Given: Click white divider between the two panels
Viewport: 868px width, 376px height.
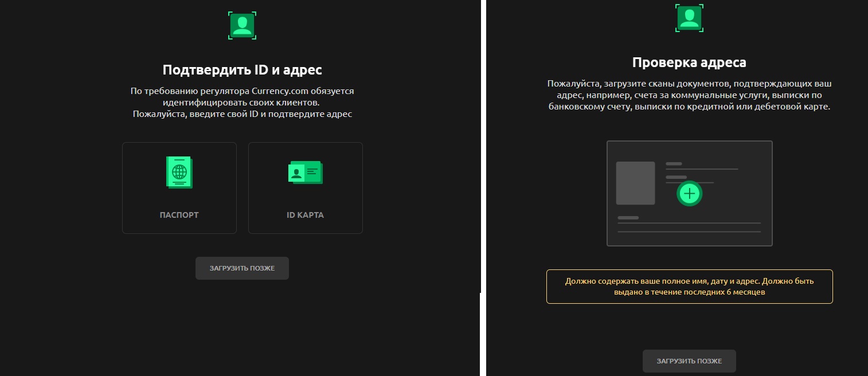Looking at the screenshot, I should coord(483,188).
